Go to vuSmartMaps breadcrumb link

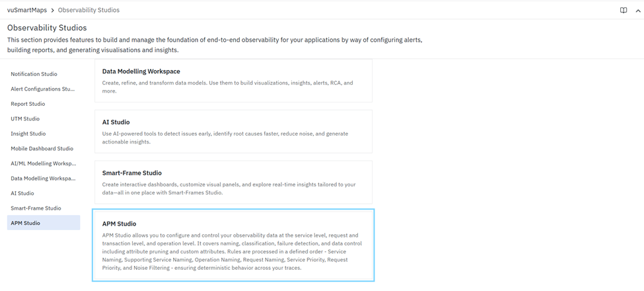27,10
